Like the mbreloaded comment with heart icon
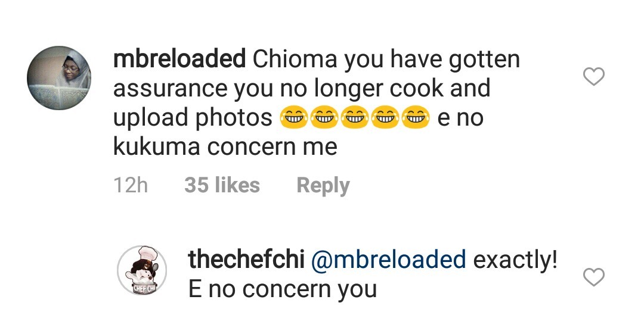Viewport: 644px width, 312px height. pos(593,76)
